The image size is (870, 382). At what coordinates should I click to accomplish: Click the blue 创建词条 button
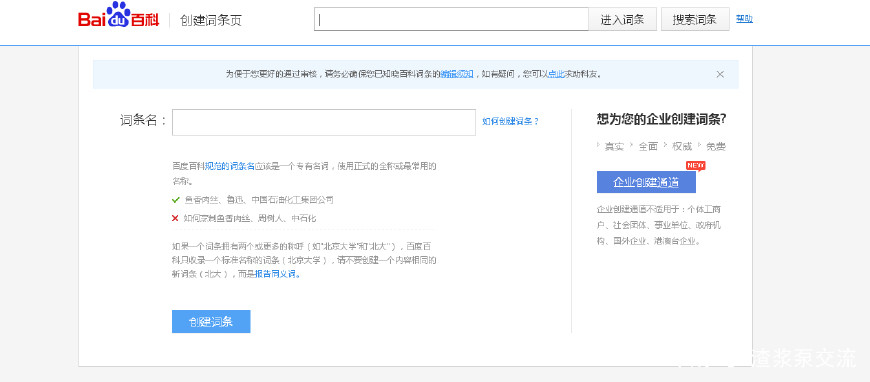pyautogui.click(x=211, y=321)
